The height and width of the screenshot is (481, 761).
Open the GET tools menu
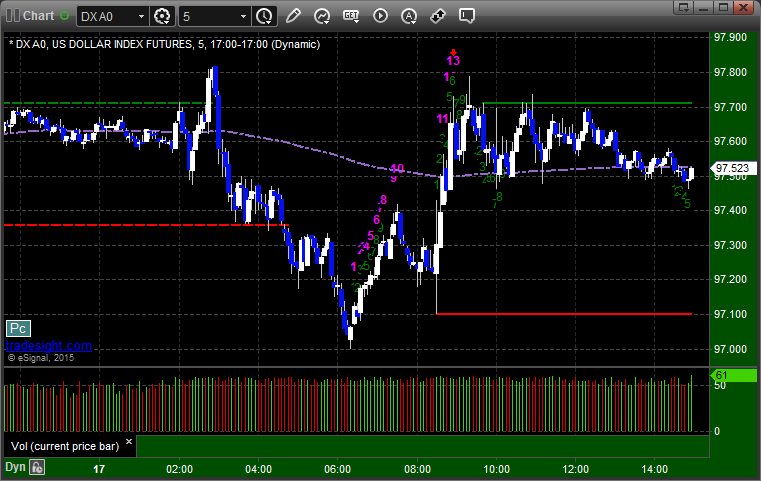pyautogui.click(x=351, y=16)
